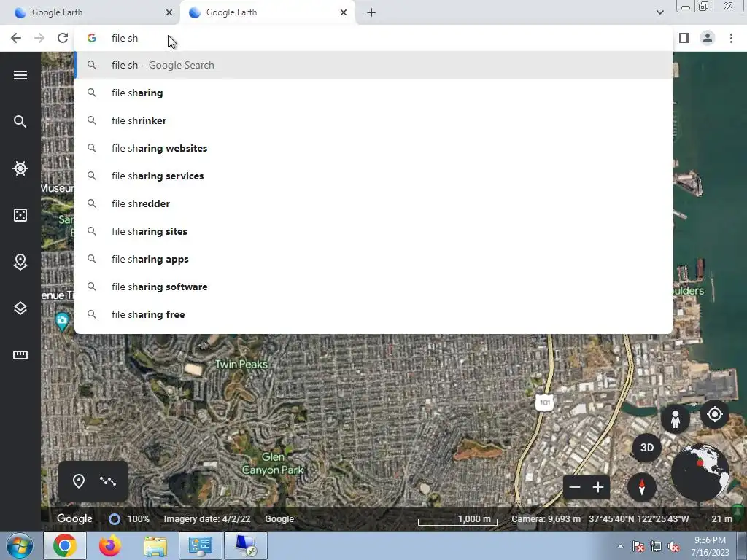747x560 pixels.
Task: Open Projects pin icon in sidebar
Action: pyautogui.click(x=20, y=262)
